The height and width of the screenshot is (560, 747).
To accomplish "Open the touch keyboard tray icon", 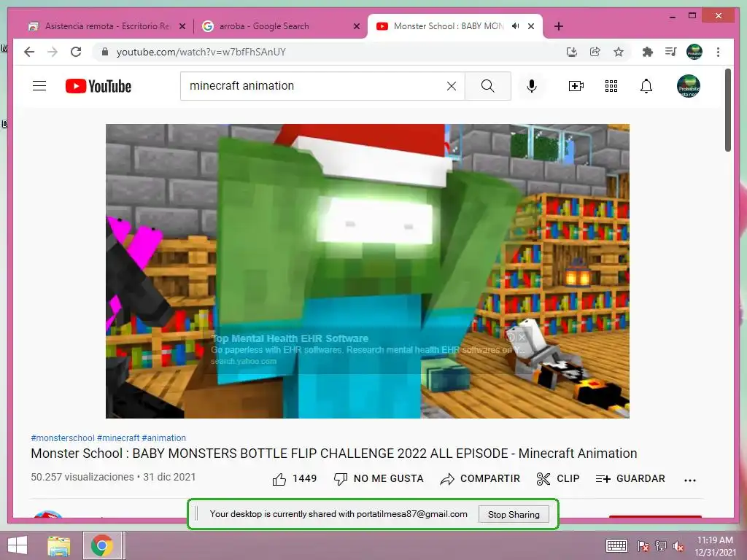I will [616, 545].
